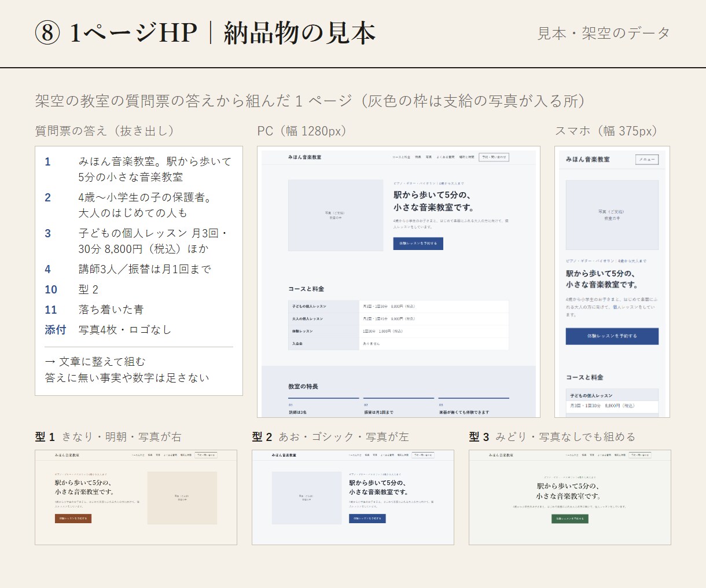The image size is (706, 588).
Task: Click the コースと料金 heading in smartphone mockup
Action: click(584, 377)
